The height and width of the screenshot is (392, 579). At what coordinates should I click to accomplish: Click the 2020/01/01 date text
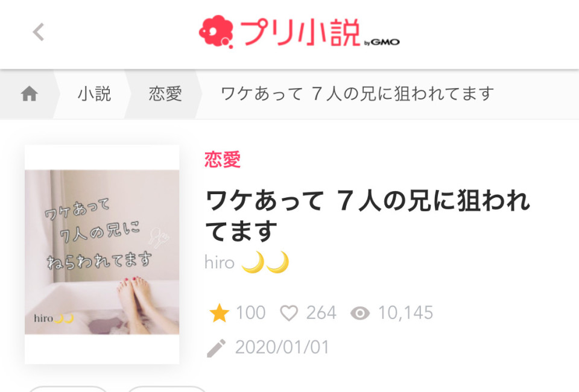point(282,347)
